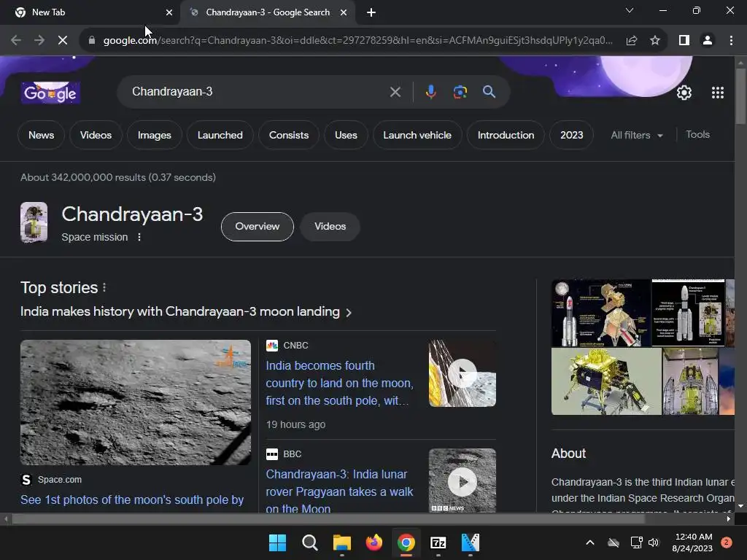Select the 2023 filter chip
This screenshot has height=560, width=747.
pos(572,135)
